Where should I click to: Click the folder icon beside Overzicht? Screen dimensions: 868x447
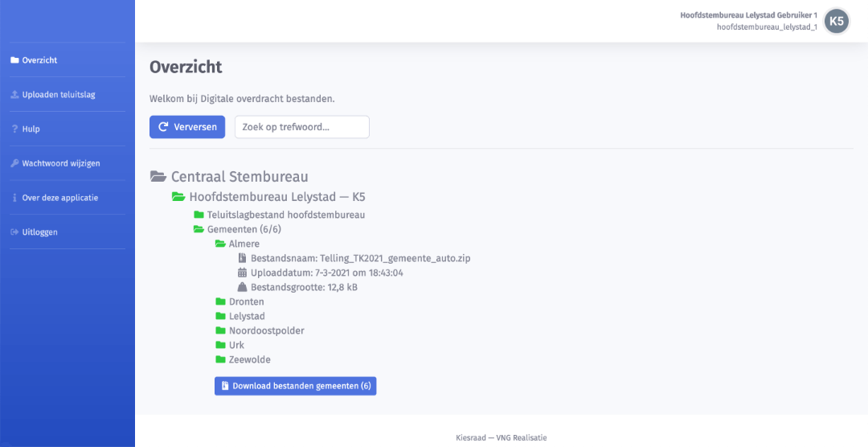[14, 60]
